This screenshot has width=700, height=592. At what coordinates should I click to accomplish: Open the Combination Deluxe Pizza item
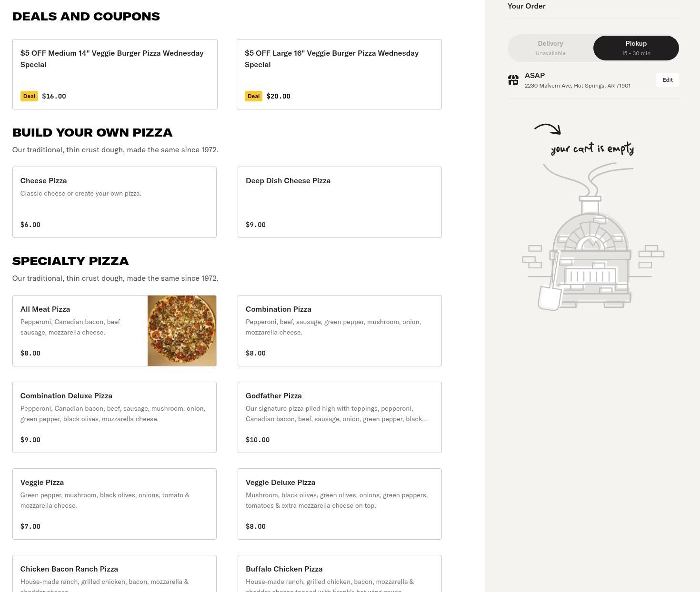tap(114, 417)
